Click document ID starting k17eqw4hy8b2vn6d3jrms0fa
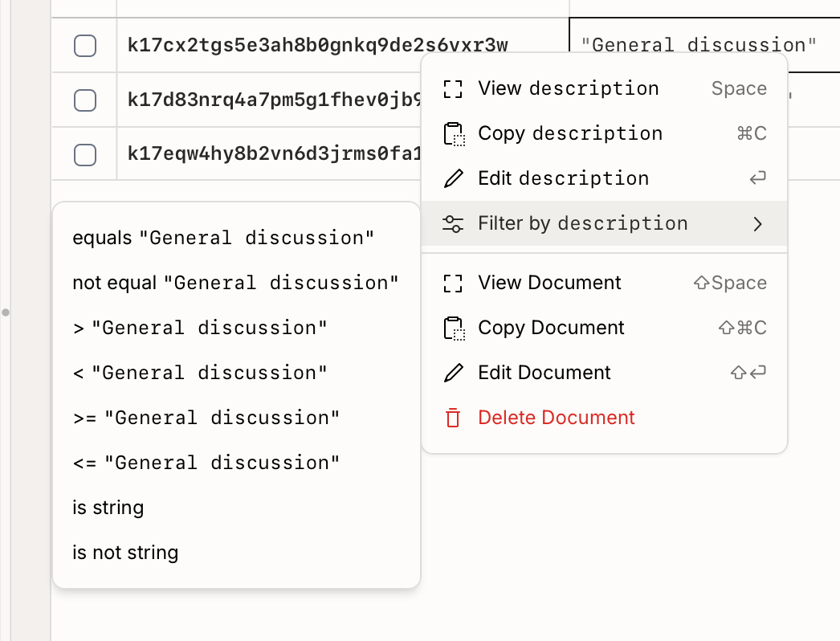 [x=275, y=153]
